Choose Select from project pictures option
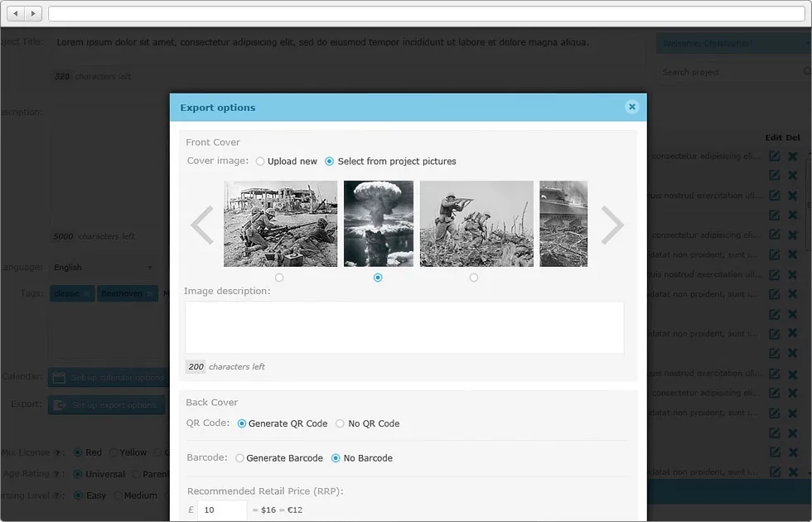 click(x=329, y=162)
